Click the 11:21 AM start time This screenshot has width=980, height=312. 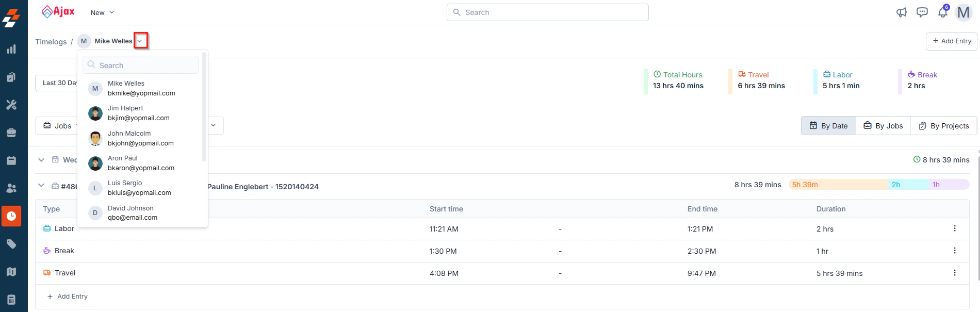point(444,229)
